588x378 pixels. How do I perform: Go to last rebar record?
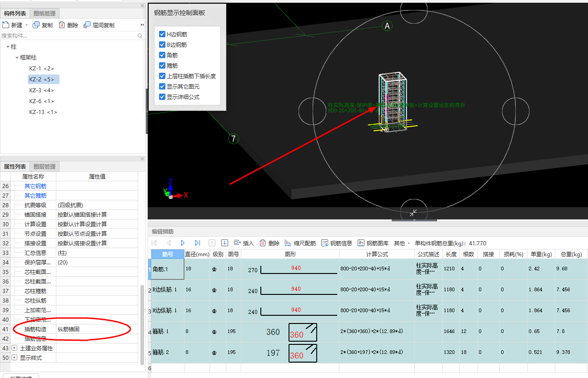click(197, 243)
